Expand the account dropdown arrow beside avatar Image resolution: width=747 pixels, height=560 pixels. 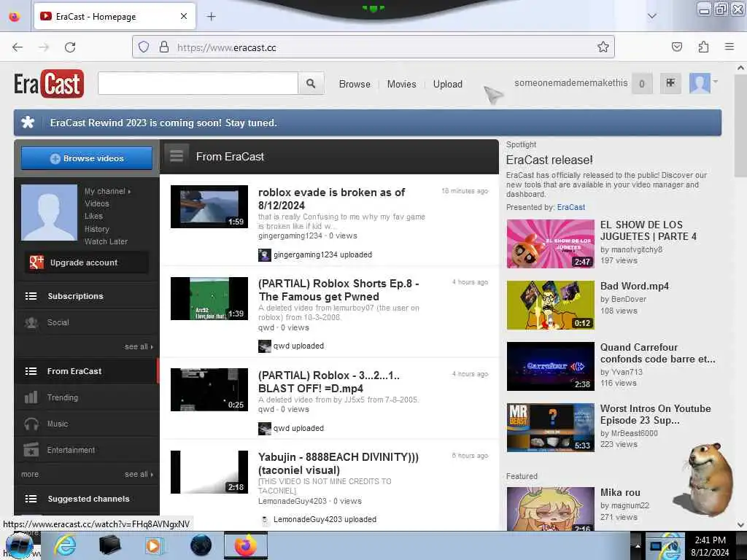click(x=715, y=82)
